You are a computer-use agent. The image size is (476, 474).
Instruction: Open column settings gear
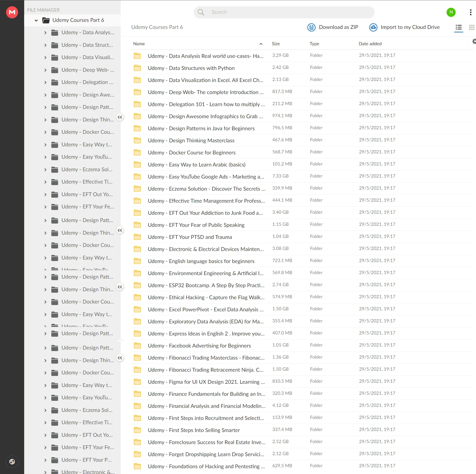[x=474, y=41]
